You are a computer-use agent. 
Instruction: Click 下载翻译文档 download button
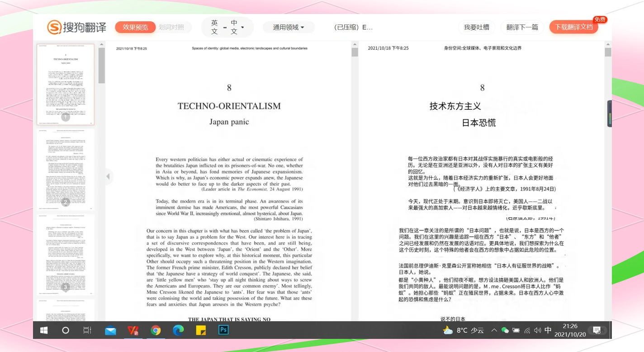pos(574,27)
